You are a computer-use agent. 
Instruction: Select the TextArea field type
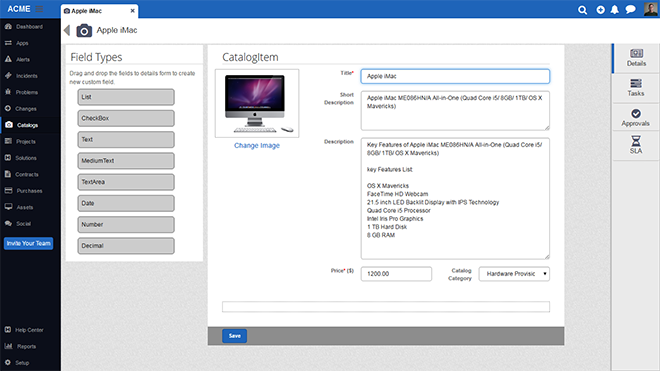point(126,182)
